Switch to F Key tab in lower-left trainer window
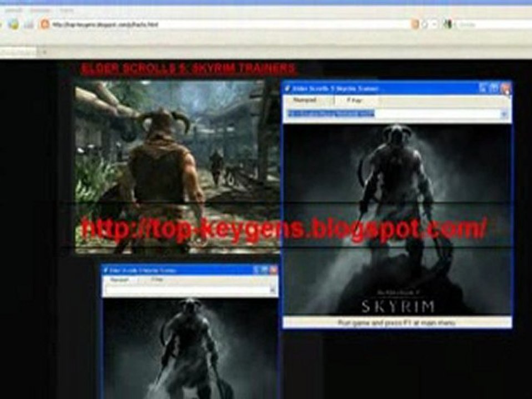This screenshot has height=399, width=532. 157,280
